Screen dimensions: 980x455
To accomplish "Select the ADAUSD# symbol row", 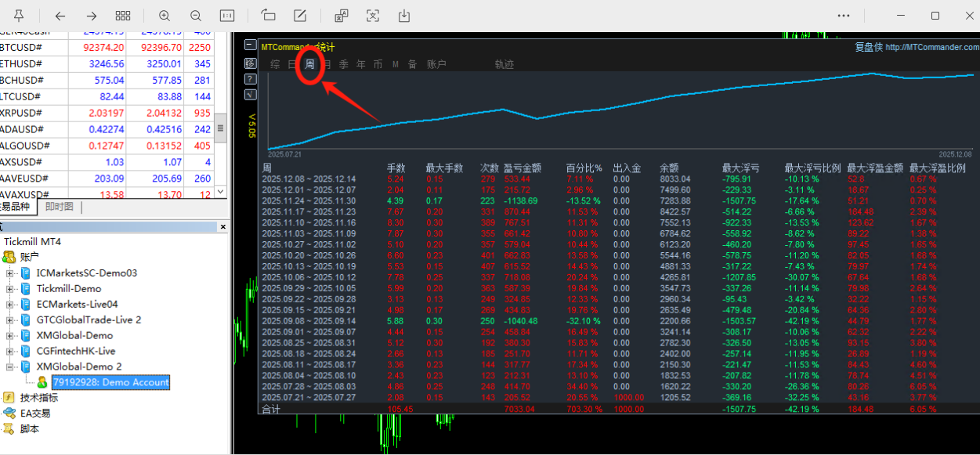I will pos(107,129).
